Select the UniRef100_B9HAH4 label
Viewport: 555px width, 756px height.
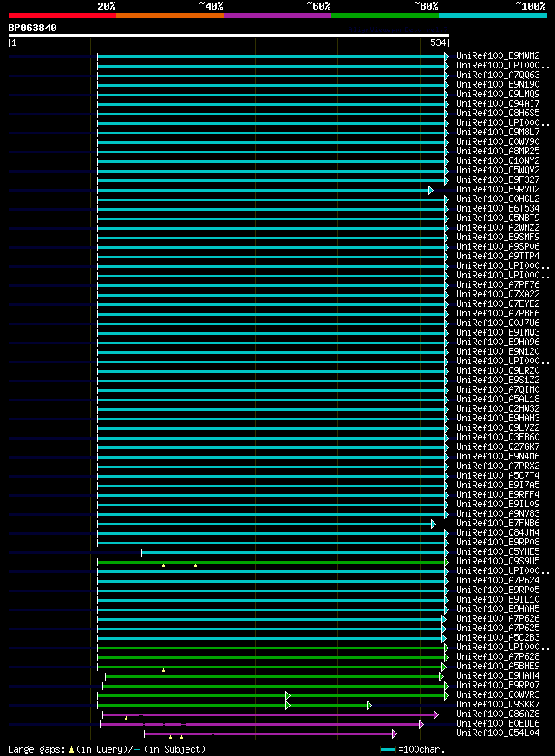click(498, 676)
